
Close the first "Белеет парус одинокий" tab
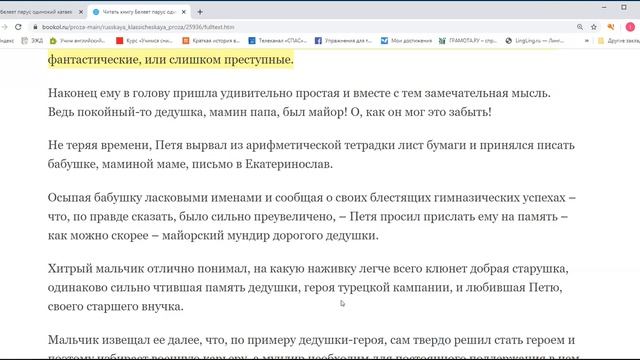(x=81, y=12)
